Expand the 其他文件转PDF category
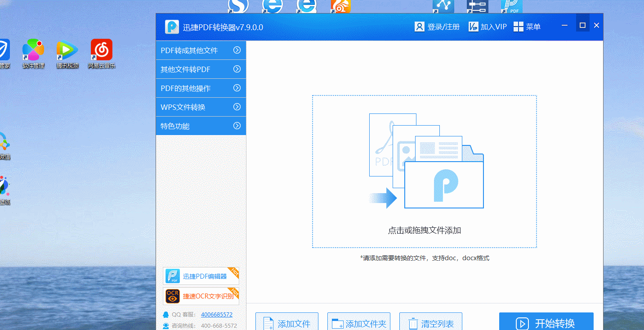 201,69
